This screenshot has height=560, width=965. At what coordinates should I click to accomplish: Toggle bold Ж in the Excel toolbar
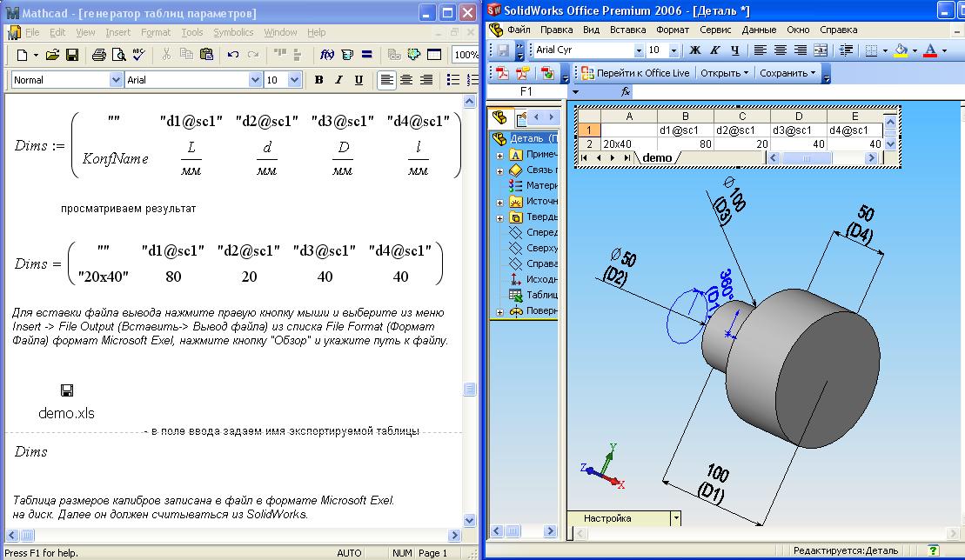695,50
